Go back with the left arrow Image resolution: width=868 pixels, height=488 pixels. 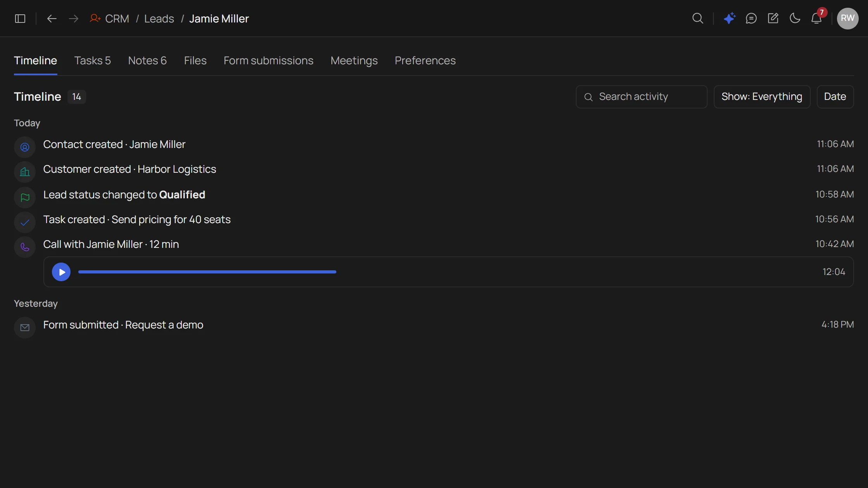[x=52, y=19]
